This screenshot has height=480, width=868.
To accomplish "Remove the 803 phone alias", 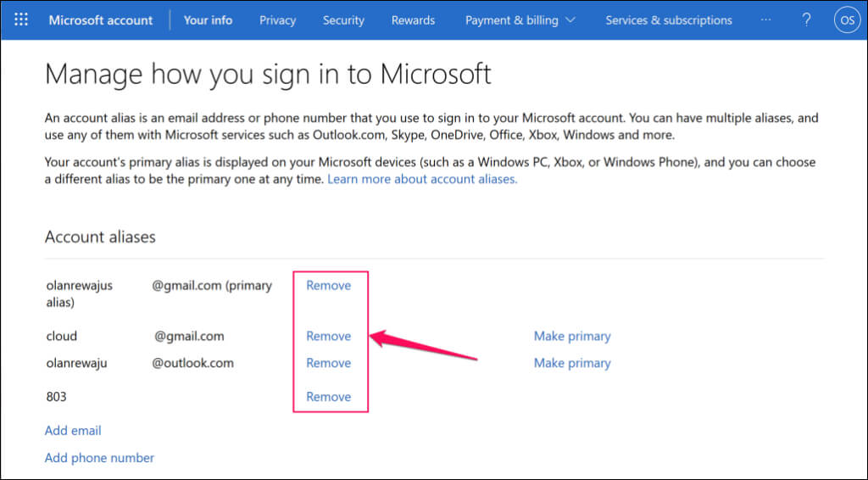I will point(329,396).
